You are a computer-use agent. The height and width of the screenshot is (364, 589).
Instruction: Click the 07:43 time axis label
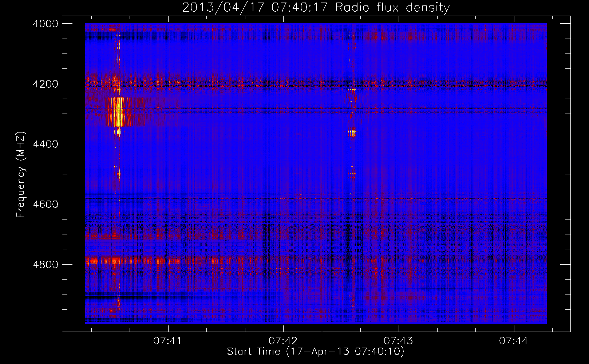pyautogui.click(x=398, y=341)
